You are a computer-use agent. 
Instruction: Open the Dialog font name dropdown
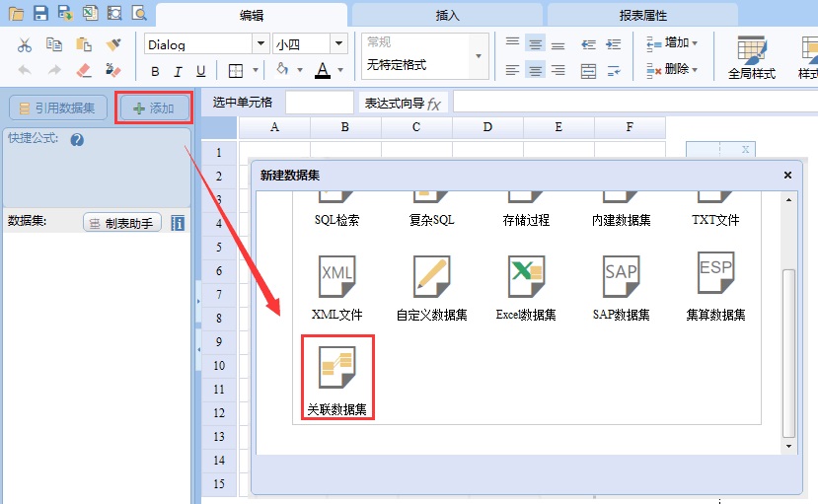tap(260, 44)
